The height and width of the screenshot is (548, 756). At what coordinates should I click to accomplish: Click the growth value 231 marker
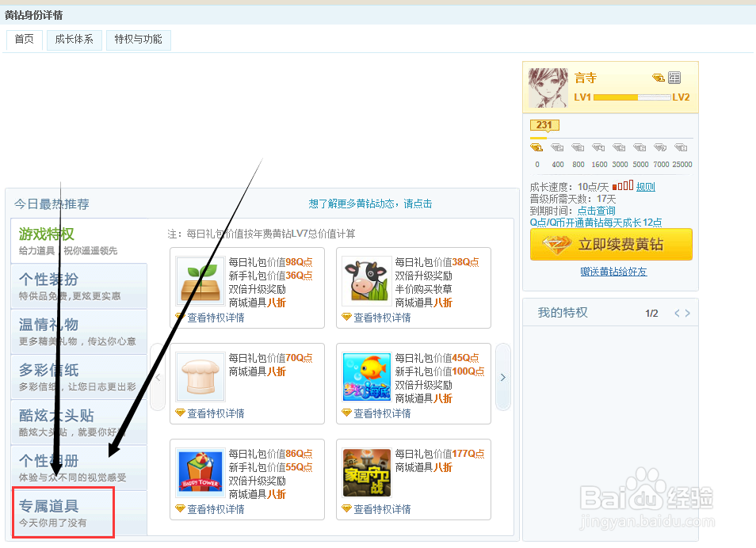(x=544, y=125)
